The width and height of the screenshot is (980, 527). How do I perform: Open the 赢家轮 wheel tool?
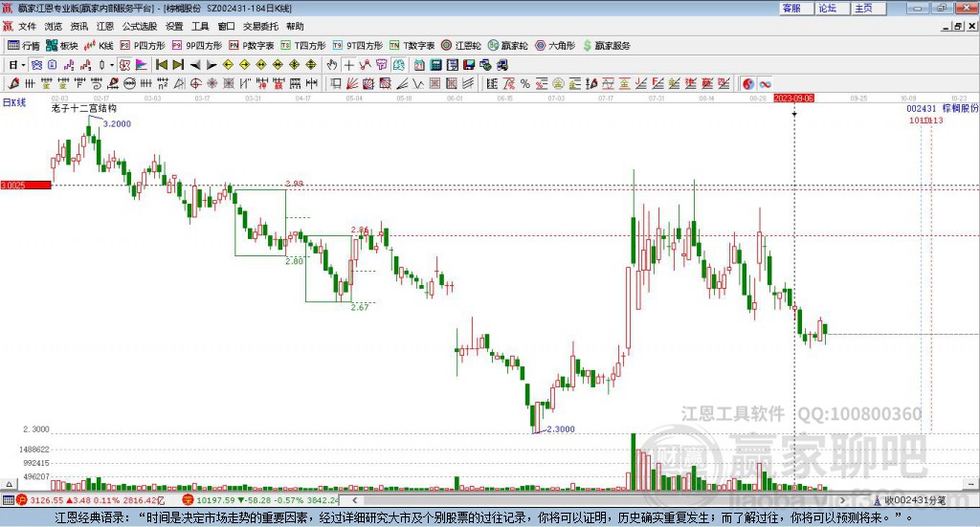coord(507,46)
